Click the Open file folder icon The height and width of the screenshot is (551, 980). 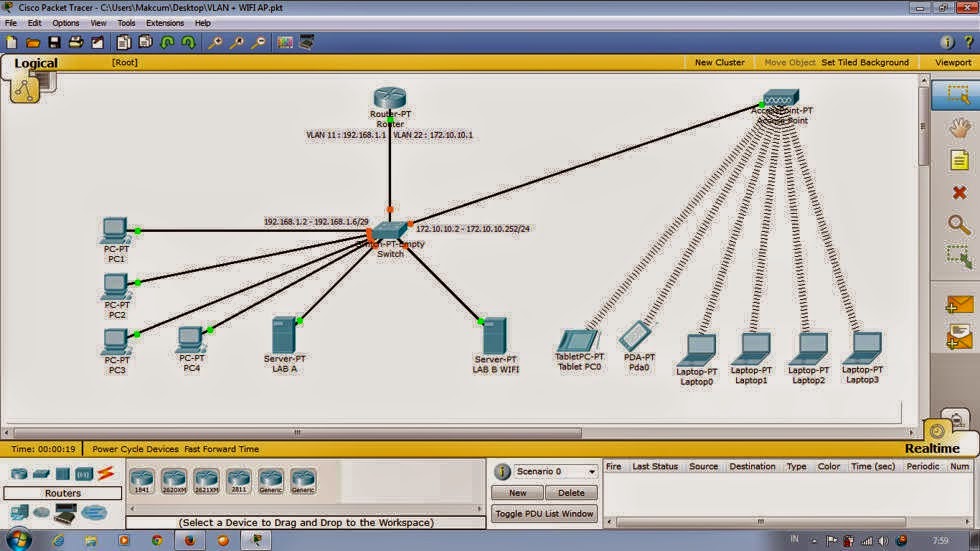(x=32, y=42)
